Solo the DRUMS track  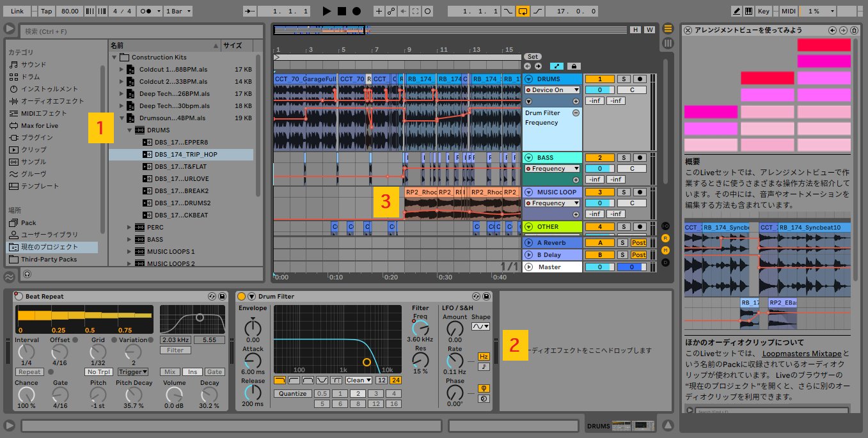(x=624, y=79)
